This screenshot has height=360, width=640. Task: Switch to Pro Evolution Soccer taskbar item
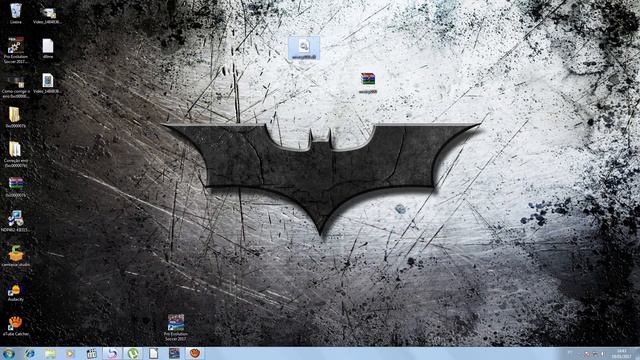tap(174, 353)
